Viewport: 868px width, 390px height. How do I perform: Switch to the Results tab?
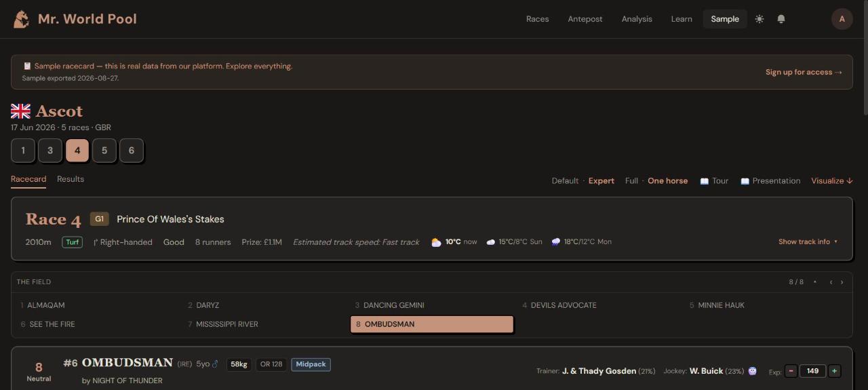click(x=71, y=179)
